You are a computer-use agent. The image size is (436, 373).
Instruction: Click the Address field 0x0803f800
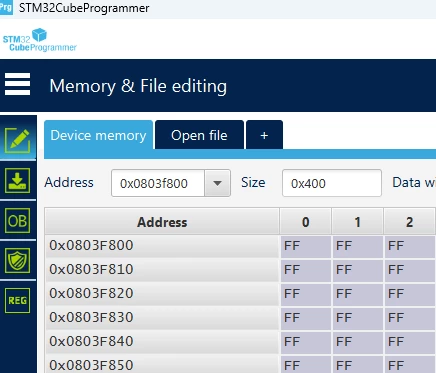click(x=158, y=183)
